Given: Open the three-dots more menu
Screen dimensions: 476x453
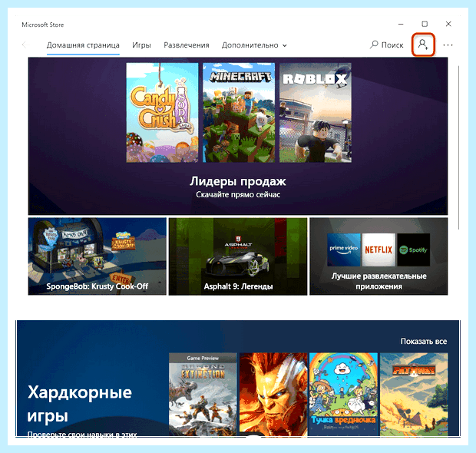Looking at the screenshot, I should pyautogui.click(x=448, y=45).
